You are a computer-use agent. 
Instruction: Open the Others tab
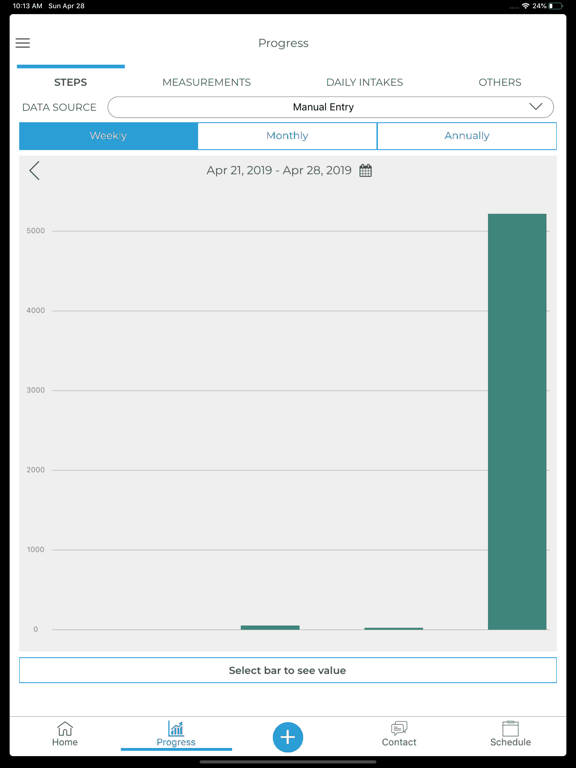tap(500, 82)
